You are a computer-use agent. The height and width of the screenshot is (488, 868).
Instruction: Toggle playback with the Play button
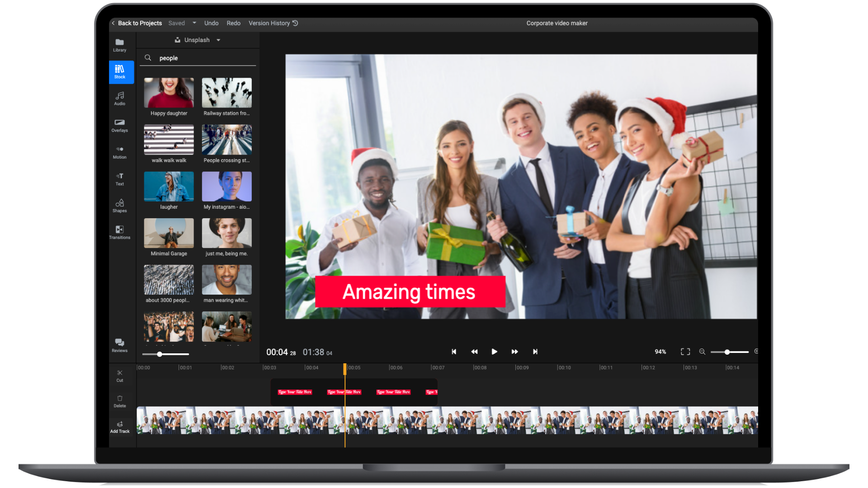(495, 352)
